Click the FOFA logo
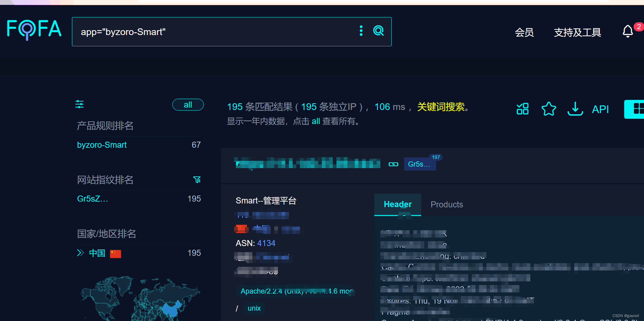This screenshot has height=321, width=644. [x=34, y=30]
